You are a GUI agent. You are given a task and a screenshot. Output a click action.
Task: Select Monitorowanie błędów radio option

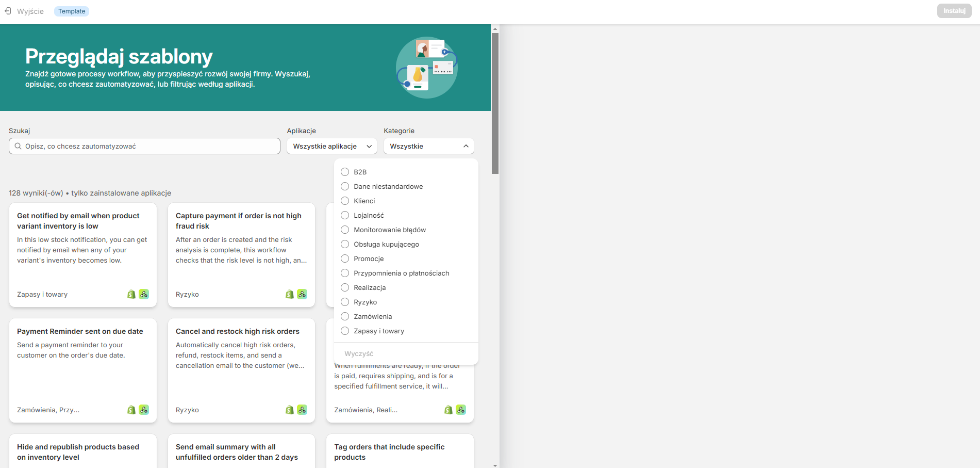[345, 230]
